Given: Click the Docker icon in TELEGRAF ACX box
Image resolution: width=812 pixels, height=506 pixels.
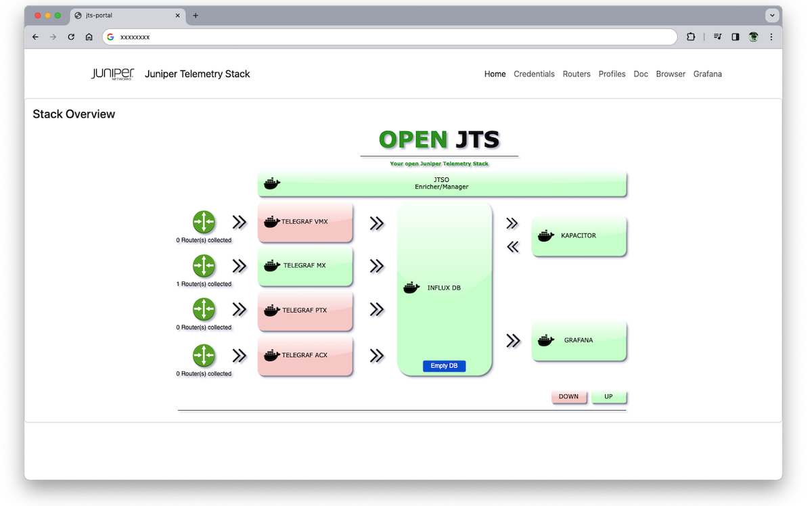Looking at the screenshot, I should click(272, 354).
